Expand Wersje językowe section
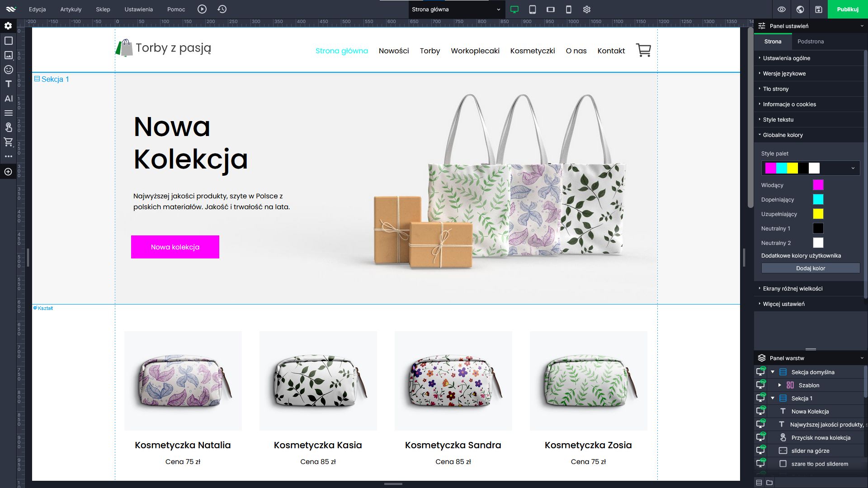 click(x=809, y=73)
